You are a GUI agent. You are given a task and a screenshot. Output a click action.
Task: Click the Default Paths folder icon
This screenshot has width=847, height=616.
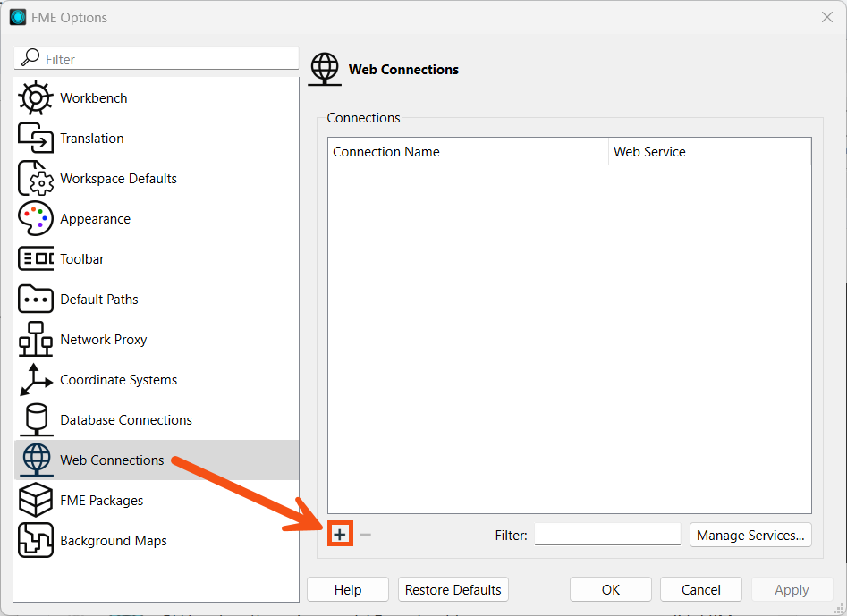tap(36, 299)
